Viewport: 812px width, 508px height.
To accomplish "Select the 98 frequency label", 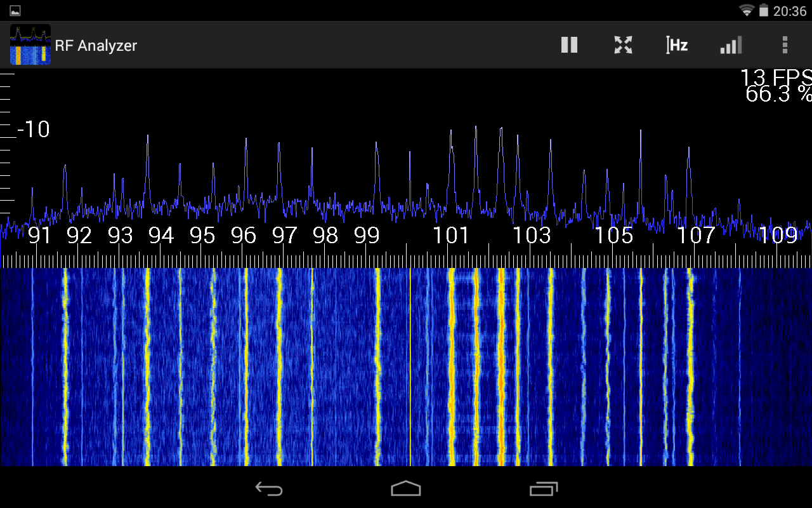I will pyautogui.click(x=325, y=236).
